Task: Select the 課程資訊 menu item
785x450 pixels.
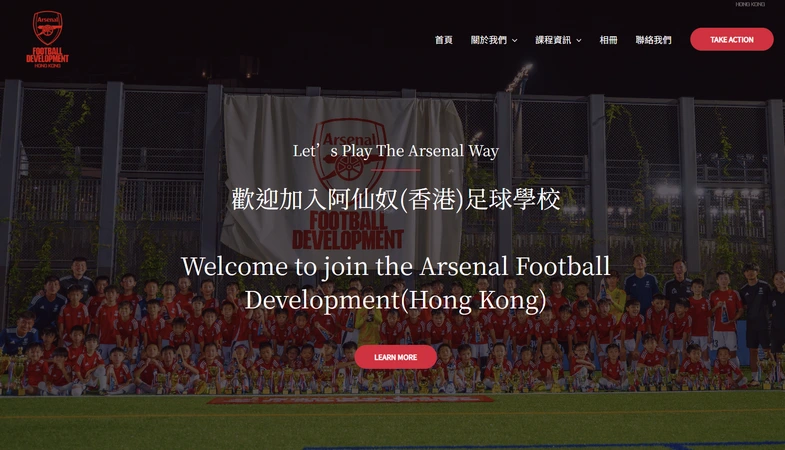Action: (553, 40)
